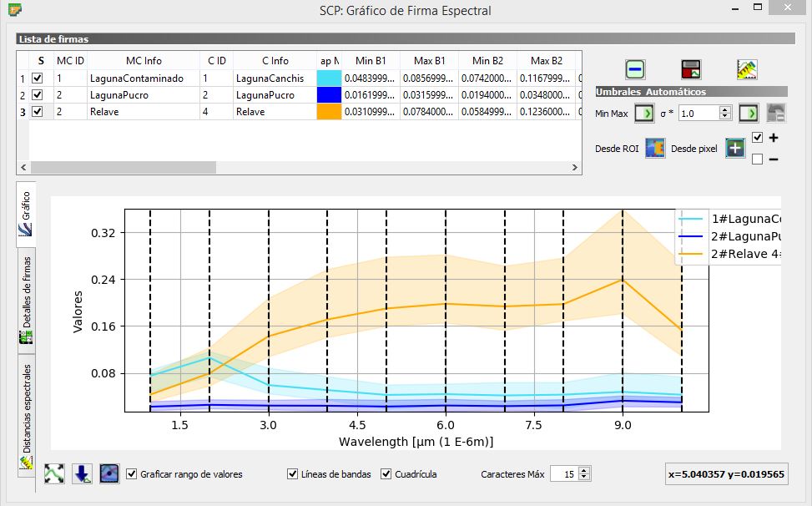Click the cyan LagunaCanchis color swatch
The image size is (812, 506).
329,78
